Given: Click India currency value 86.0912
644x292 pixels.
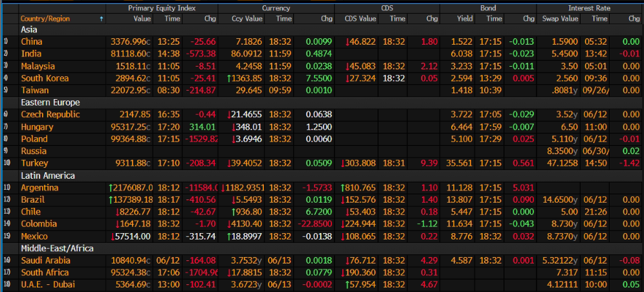Looking at the screenshot, I should pos(247,54).
